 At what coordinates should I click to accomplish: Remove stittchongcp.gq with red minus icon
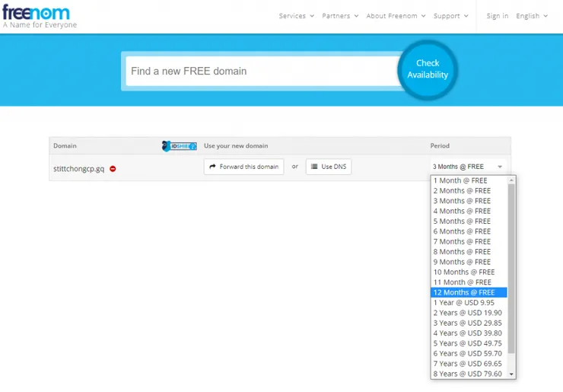(x=113, y=168)
